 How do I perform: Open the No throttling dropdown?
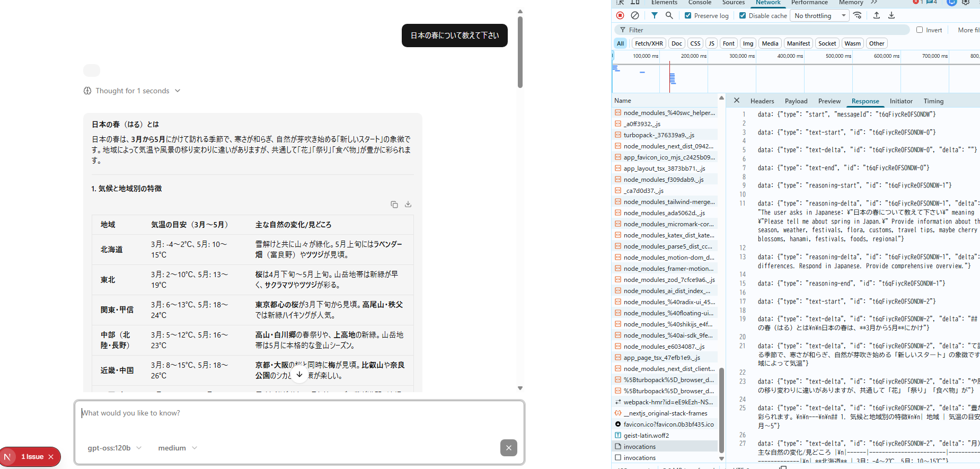[819, 15]
